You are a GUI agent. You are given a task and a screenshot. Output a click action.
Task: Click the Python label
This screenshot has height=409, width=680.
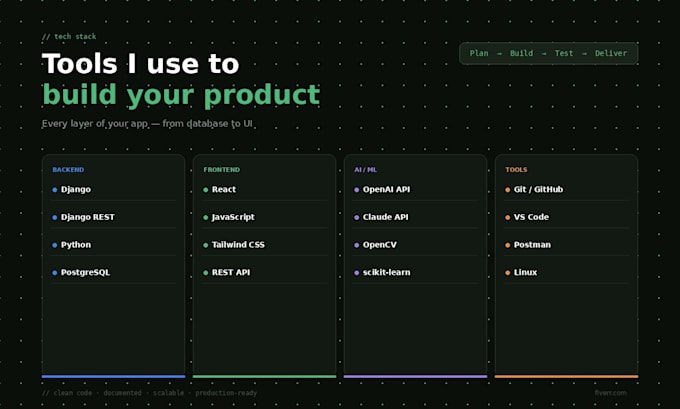click(x=76, y=245)
